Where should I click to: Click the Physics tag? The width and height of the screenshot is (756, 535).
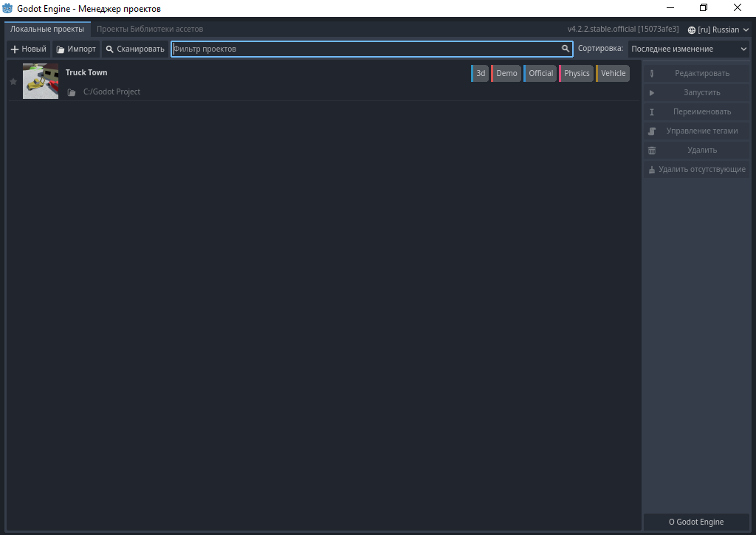click(x=577, y=73)
